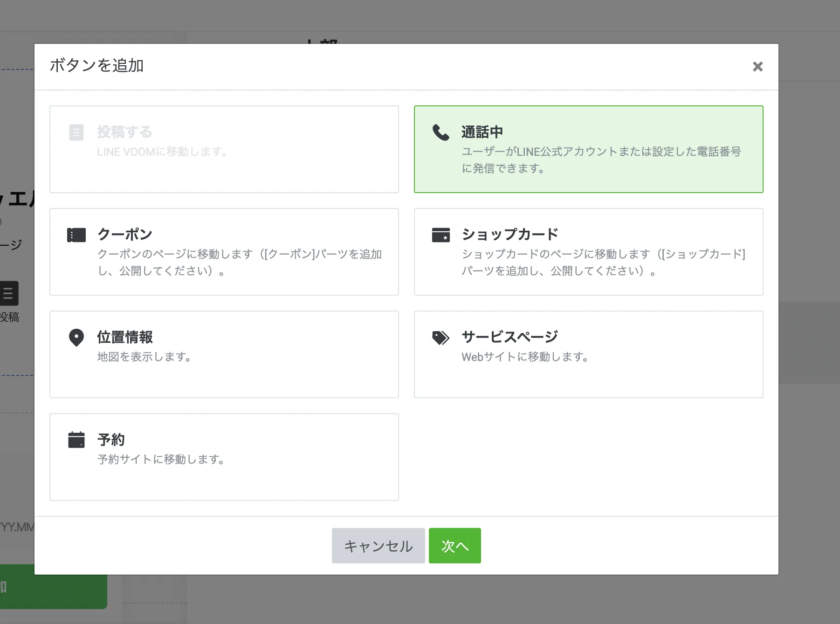Select the クーポン option title
This screenshot has width=840, height=624.
(125, 235)
